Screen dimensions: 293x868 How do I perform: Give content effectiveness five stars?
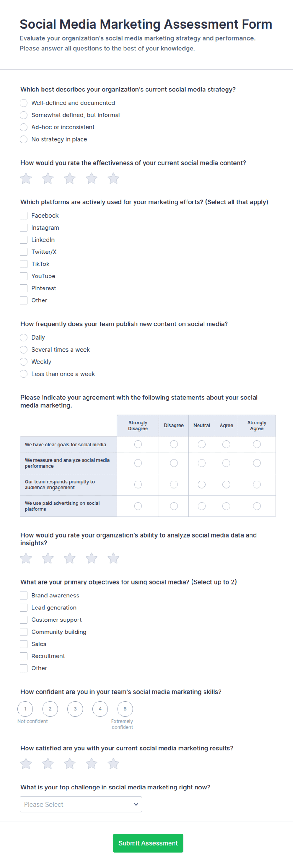pos(113,178)
